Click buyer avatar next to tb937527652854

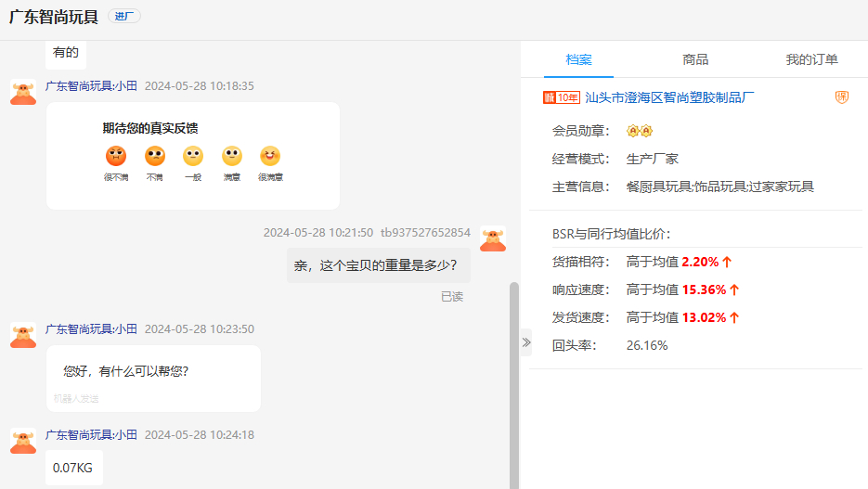pos(493,239)
